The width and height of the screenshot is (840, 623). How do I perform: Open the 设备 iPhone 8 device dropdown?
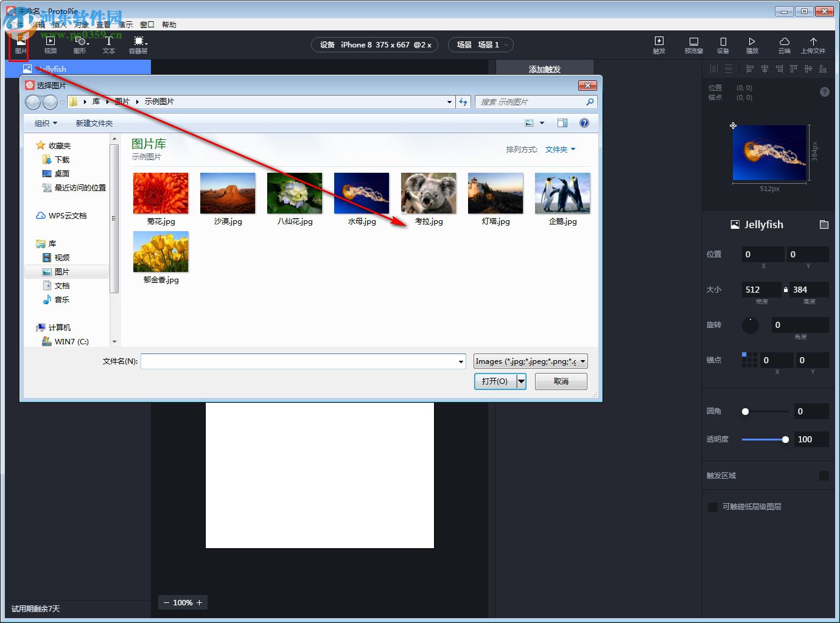375,45
